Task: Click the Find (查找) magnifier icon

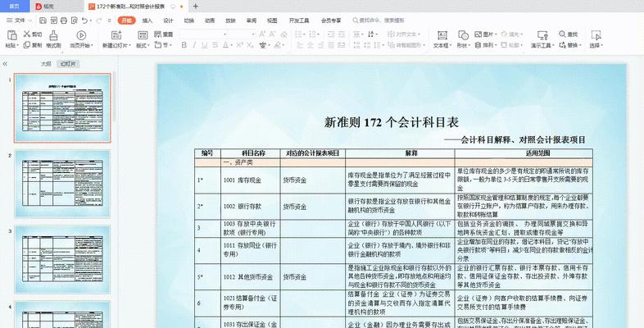Action: [562, 34]
